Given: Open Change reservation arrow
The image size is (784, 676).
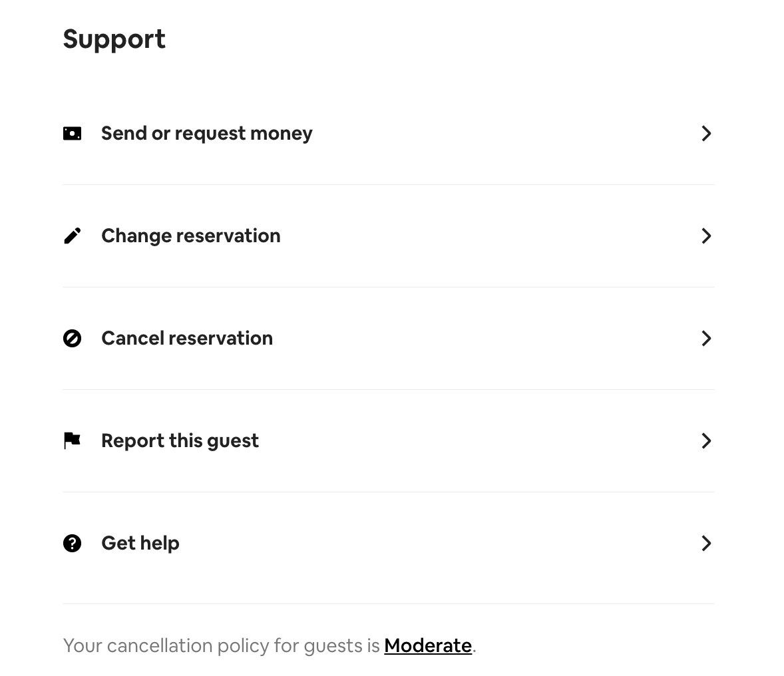Looking at the screenshot, I should 706,236.
